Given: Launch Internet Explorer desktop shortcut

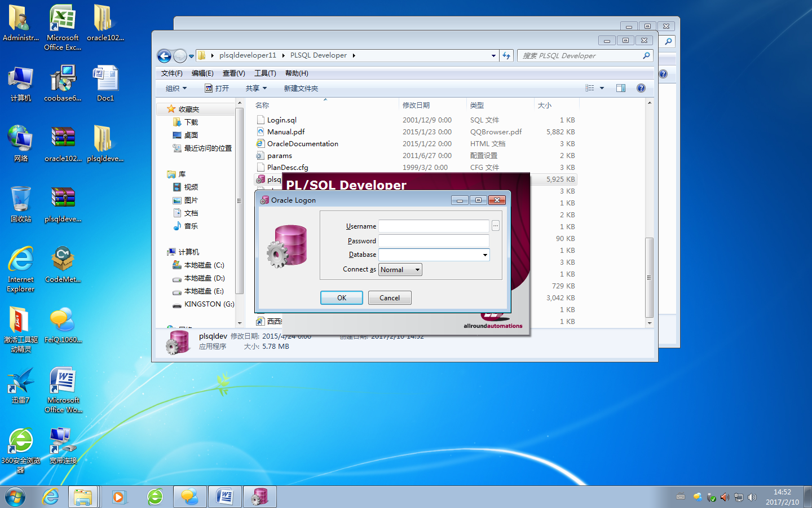Looking at the screenshot, I should coord(20,269).
